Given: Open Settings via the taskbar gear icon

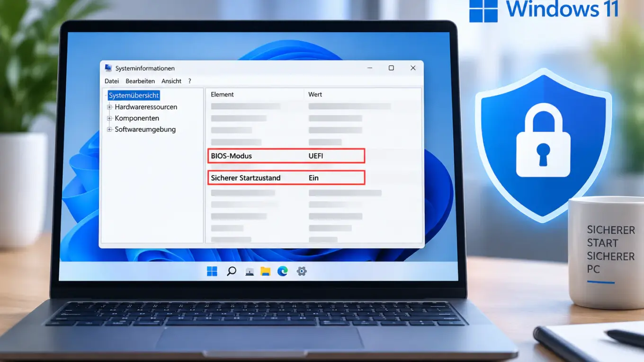Looking at the screenshot, I should click(x=302, y=271).
